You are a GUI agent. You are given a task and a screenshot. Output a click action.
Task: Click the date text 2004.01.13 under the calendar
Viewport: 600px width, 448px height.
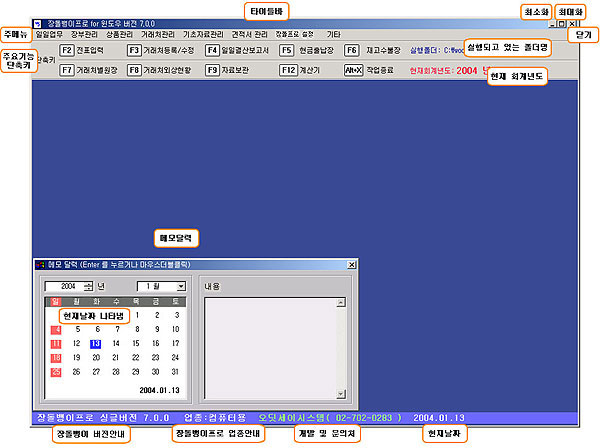click(159, 390)
